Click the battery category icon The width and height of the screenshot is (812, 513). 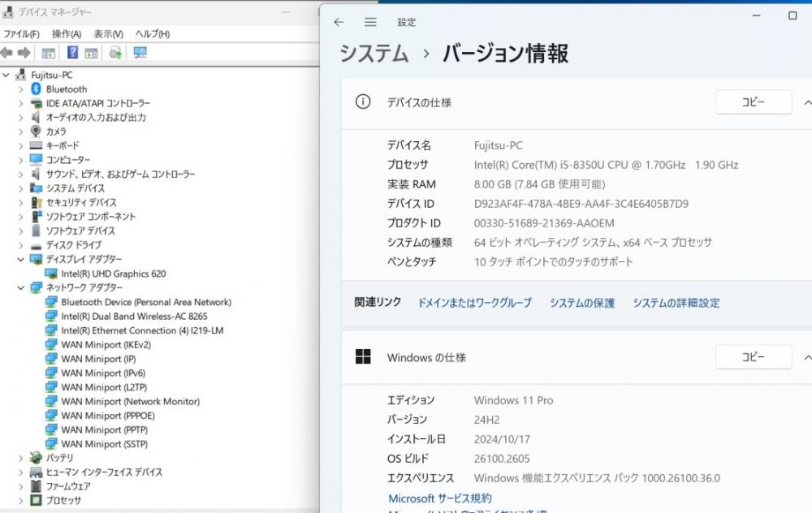[x=36, y=458]
